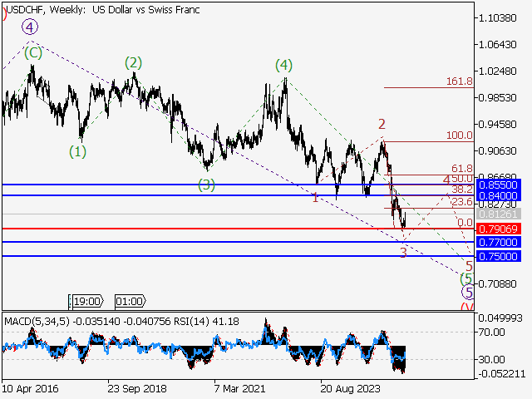Click the circled purple 4 wave marker

[x=30, y=27]
